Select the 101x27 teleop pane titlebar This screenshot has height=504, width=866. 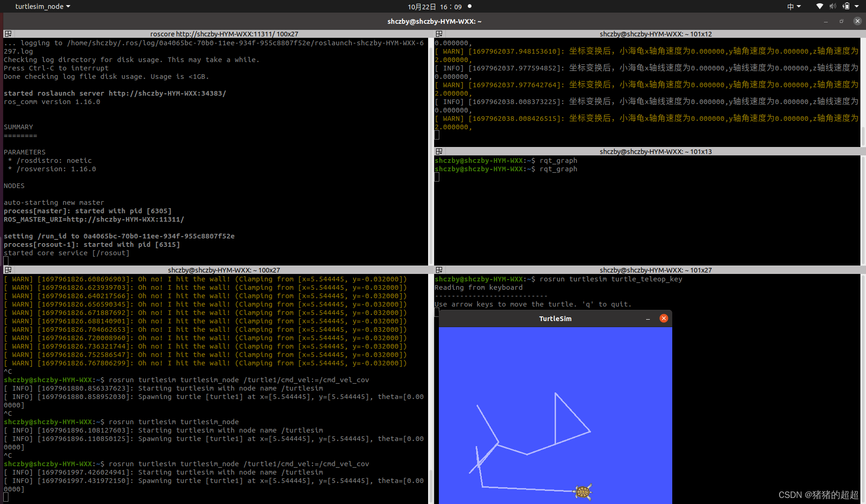pyautogui.click(x=655, y=270)
